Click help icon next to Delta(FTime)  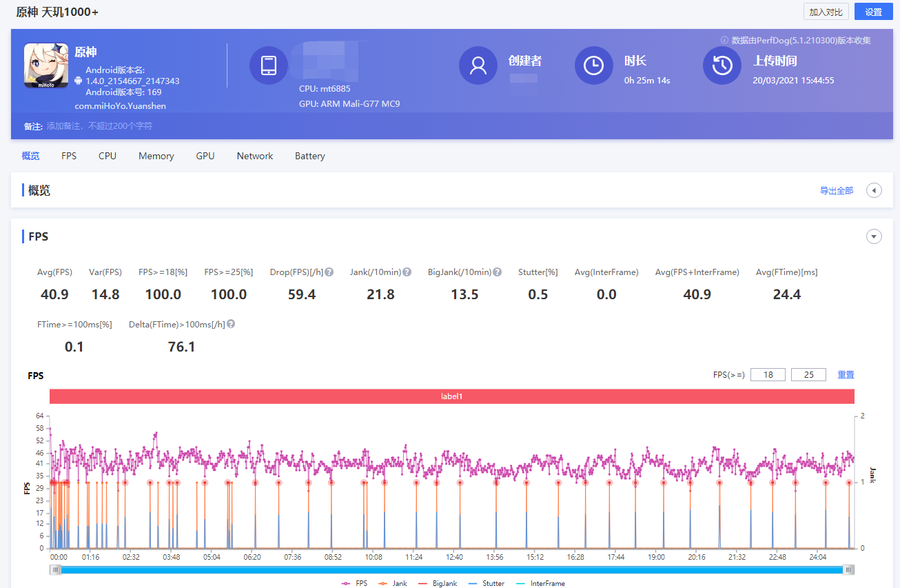tap(231, 324)
